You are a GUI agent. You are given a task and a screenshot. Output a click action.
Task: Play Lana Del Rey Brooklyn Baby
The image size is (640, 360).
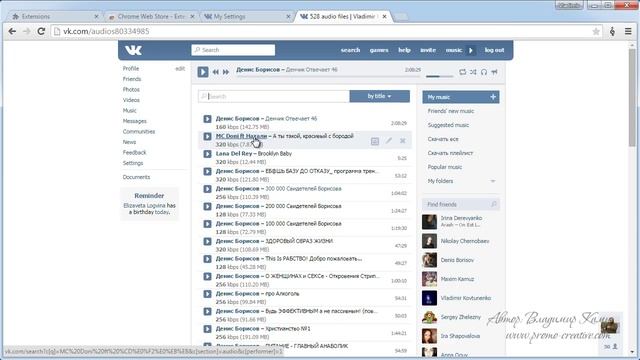[207, 154]
